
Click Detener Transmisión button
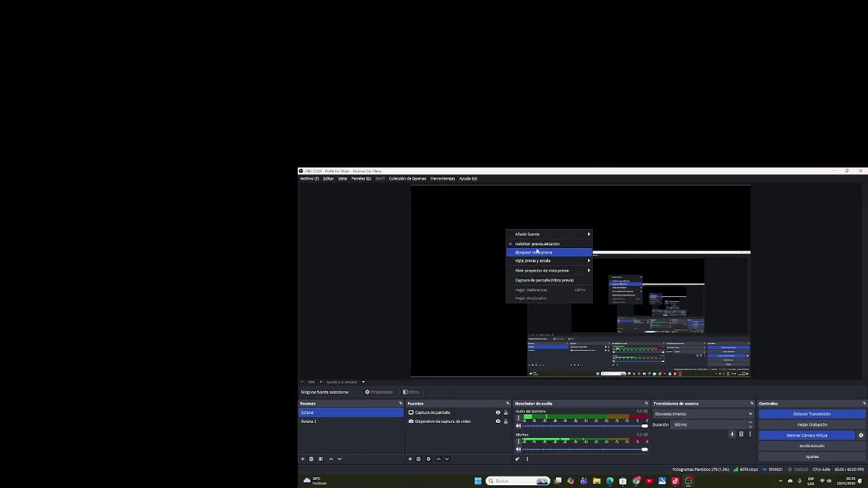[812, 413]
